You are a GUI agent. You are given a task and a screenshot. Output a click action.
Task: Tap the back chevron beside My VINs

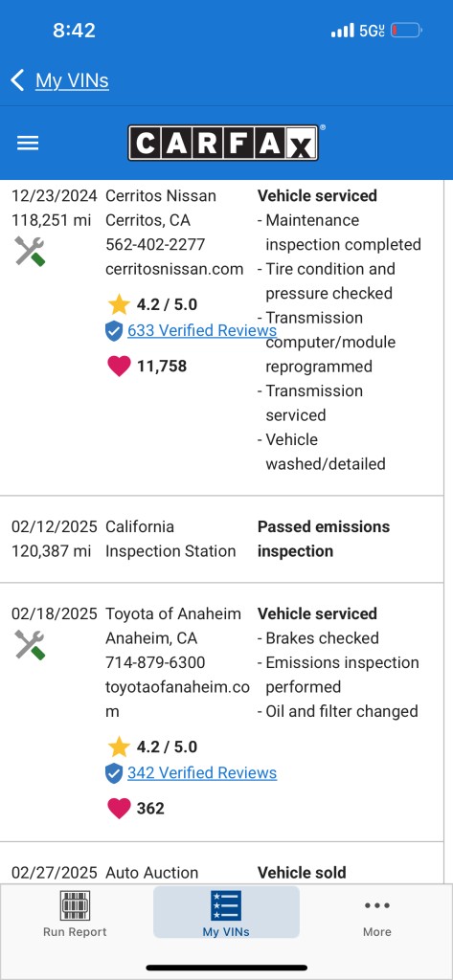(17, 80)
